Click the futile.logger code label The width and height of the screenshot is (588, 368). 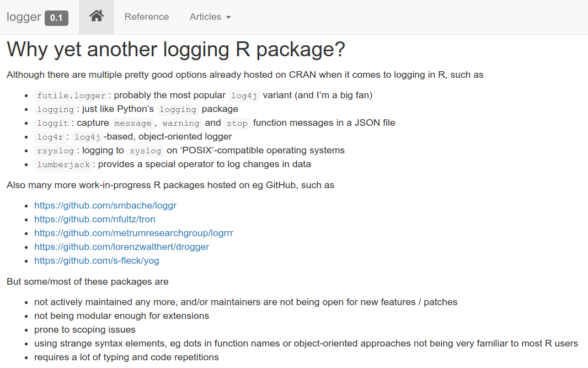pyautogui.click(x=71, y=95)
